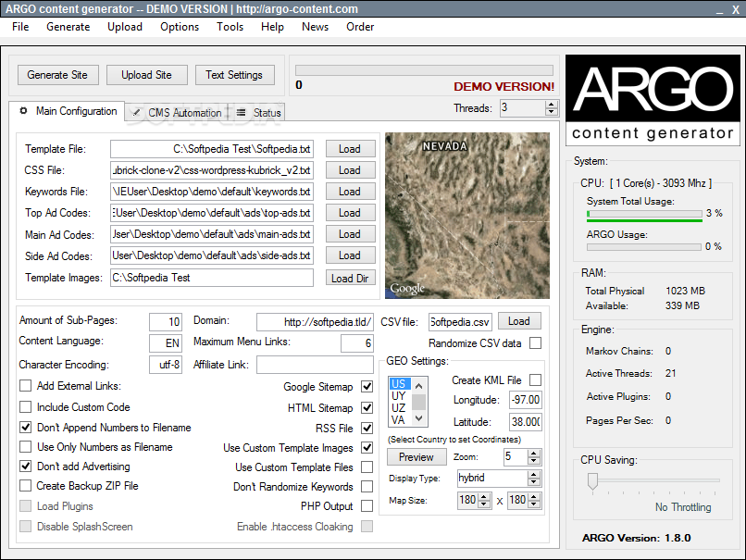The image size is (746, 560).
Task: Click Load Dir for Template Images
Action: pos(350,278)
